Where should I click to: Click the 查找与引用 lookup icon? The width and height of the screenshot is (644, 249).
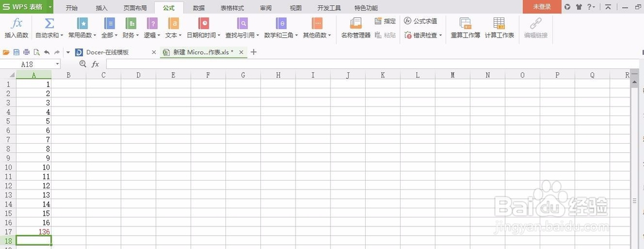tap(242, 23)
